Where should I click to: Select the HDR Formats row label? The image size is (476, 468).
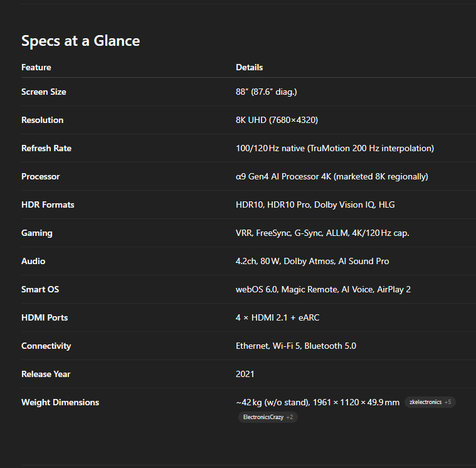[48, 205]
